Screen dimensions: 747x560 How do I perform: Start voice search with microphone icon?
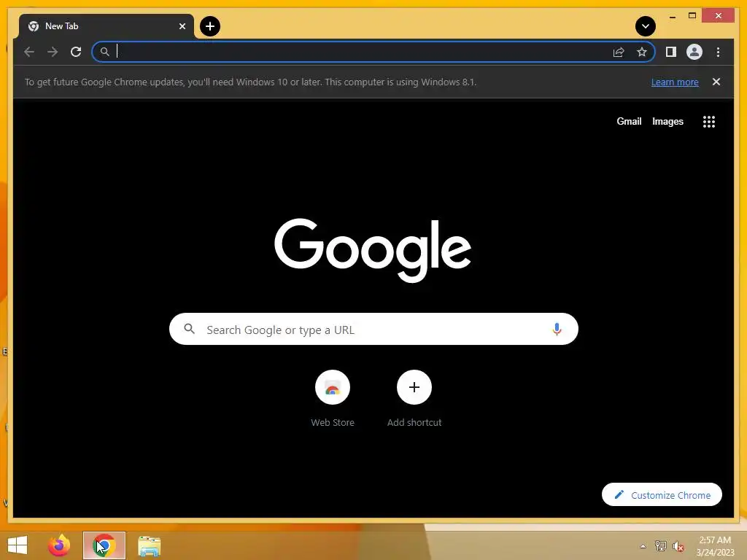(x=557, y=329)
